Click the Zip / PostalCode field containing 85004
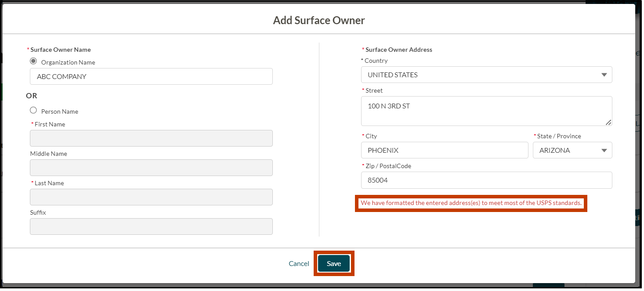Image resolution: width=644 pixels, height=291 pixels. pyautogui.click(x=486, y=180)
